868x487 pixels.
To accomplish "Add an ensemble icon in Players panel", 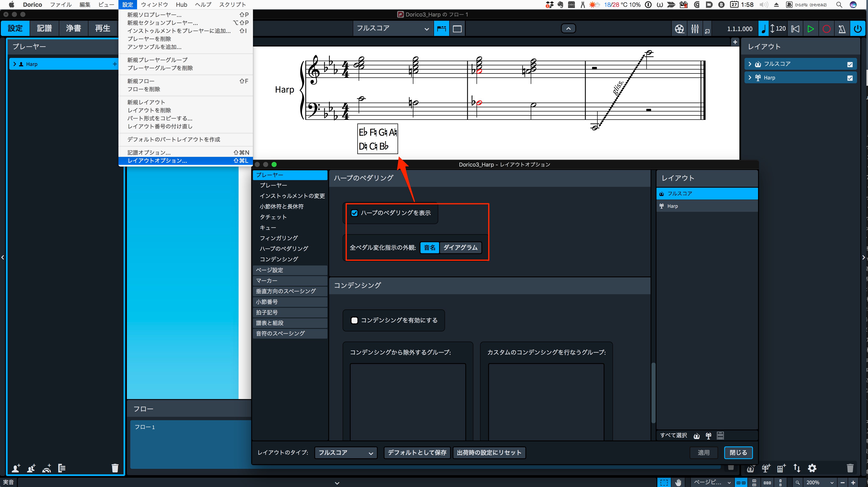I will coord(47,468).
